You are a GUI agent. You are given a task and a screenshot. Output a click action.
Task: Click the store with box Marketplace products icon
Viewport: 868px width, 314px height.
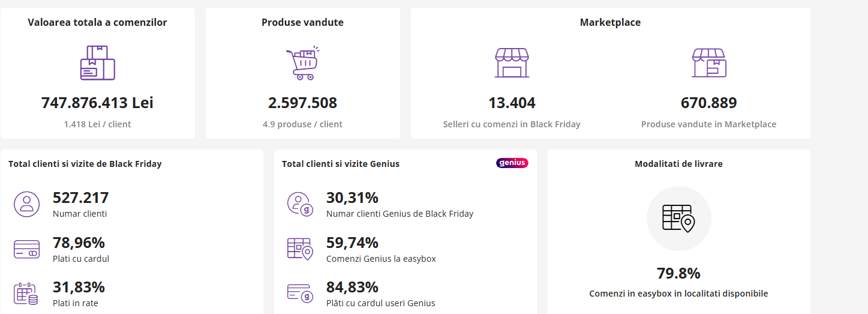coord(708,63)
